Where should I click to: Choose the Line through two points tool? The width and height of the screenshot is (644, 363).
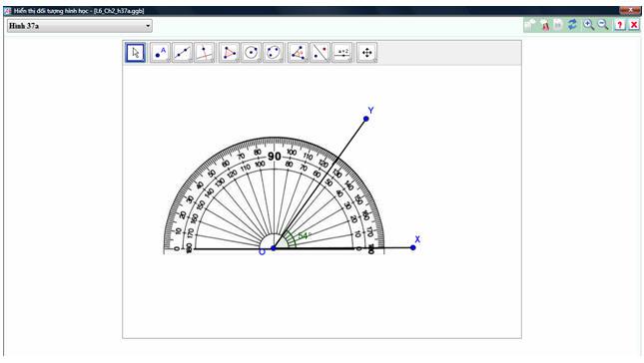tap(183, 53)
